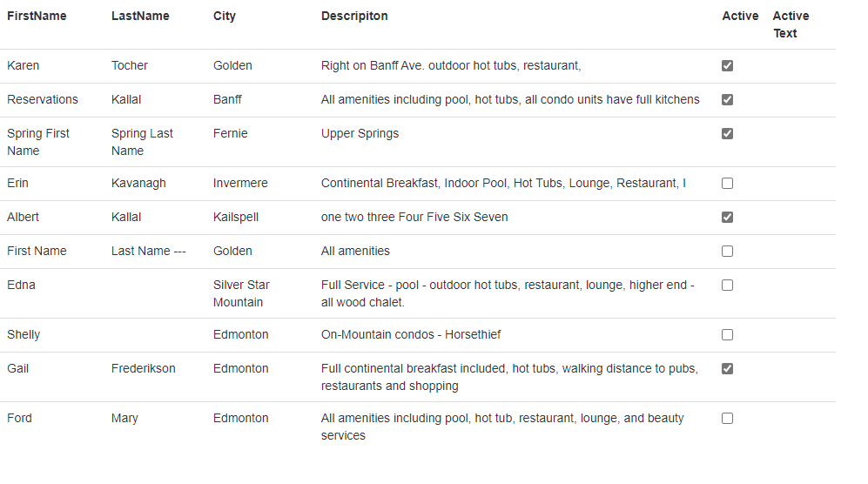Select the Silver Star Mountain cell
868x484 pixels.
coord(241,293)
